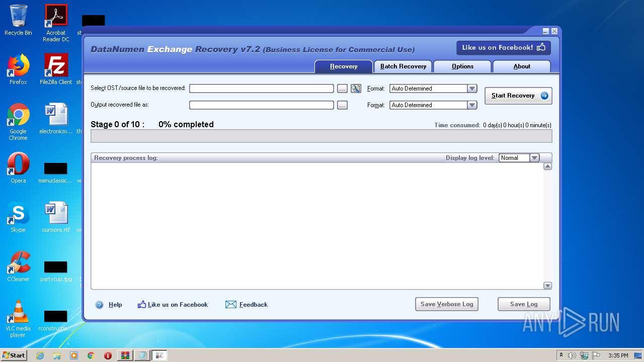Click the recovery progress bar
Image resolution: width=644 pixels, height=362 pixels.
(x=321, y=136)
